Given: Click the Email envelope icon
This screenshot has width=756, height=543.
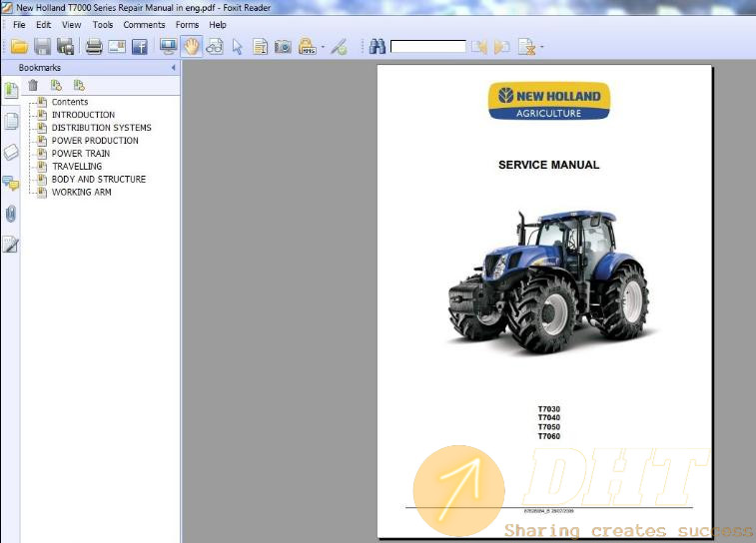Looking at the screenshot, I should point(117,47).
